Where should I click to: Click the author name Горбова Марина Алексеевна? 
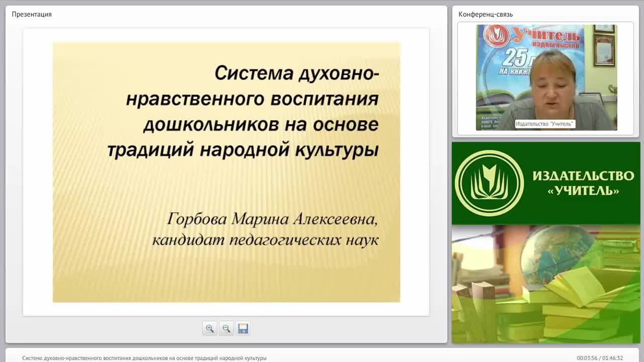pos(272,219)
